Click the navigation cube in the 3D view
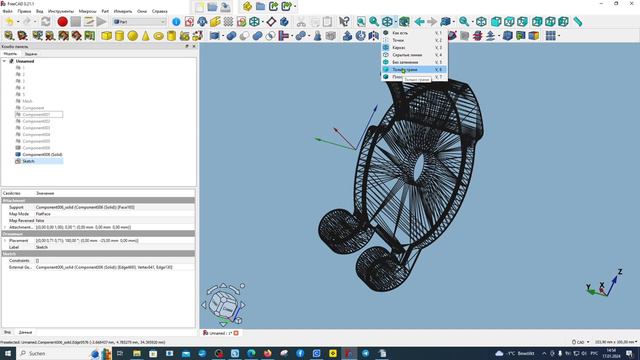Image resolution: width=640 pixels, height=360 pixels. [x=222, y=304]
